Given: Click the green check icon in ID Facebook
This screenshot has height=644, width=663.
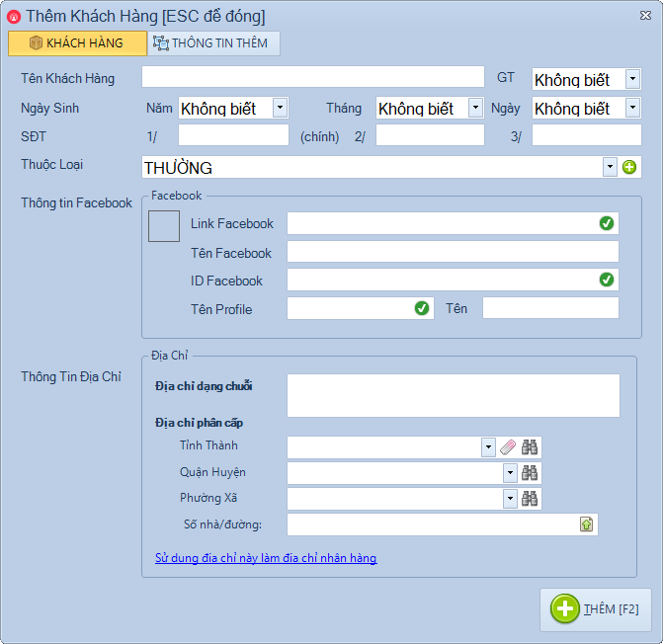Looking at the screenshot, I should click(x=607, y=280).
